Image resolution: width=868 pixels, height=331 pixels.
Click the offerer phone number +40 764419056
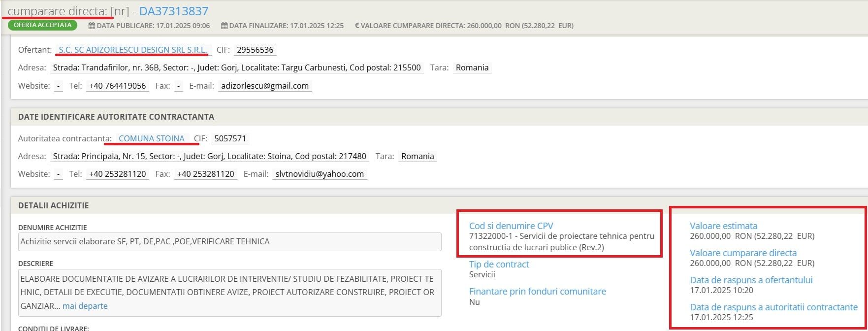[x=117, y=86]
